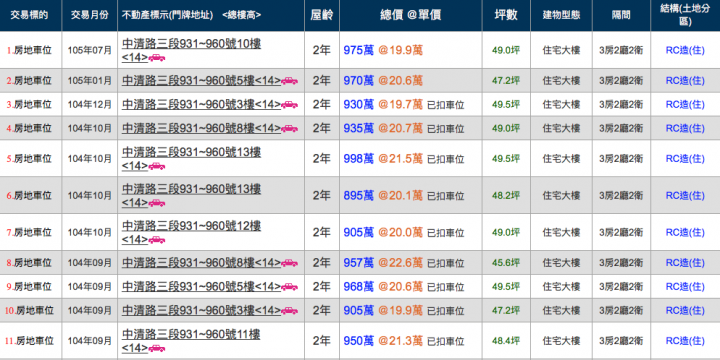Select the total price 950萬
Screen dimensions: 720x360
click(x=359, y=341)
